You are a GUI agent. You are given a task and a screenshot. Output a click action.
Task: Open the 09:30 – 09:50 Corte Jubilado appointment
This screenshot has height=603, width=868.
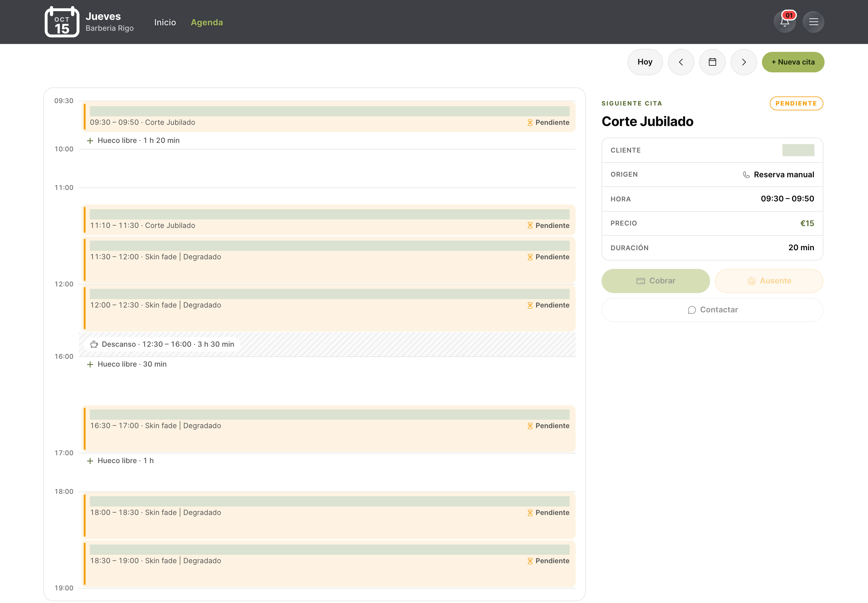click(329, 117)
